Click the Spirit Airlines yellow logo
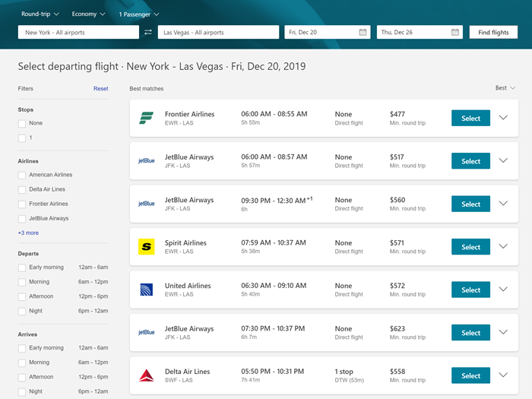The image size is (532, 399). (x=146, y=247)
